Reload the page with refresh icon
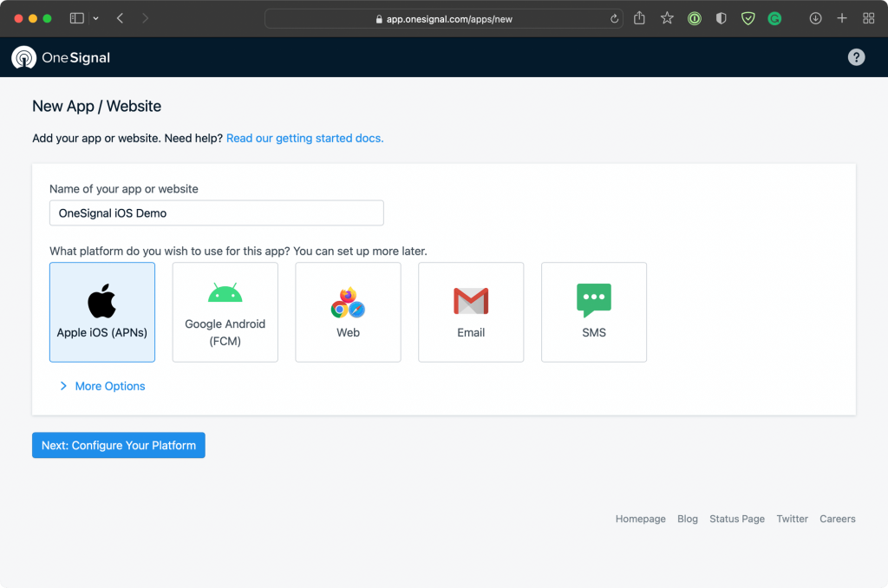This screenshot has height=588, width=888. (614, 19)
